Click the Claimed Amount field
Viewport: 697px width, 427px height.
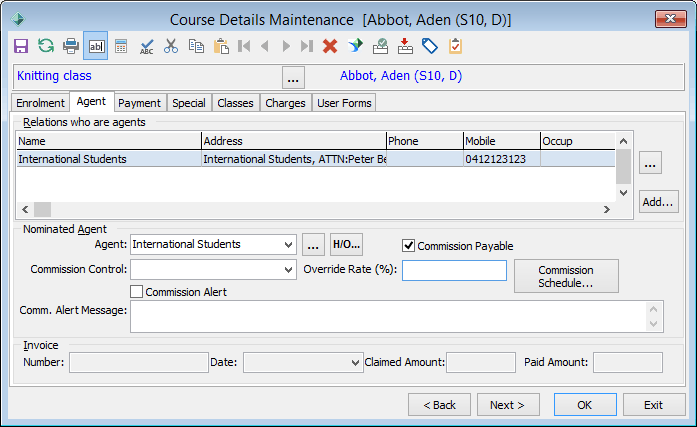click(x=481, y=363)
